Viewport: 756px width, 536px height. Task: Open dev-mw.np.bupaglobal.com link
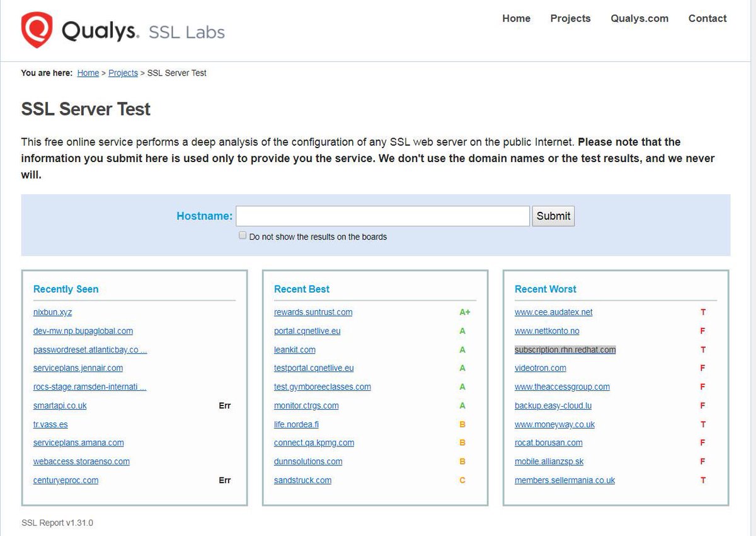(x=83, y=331)
